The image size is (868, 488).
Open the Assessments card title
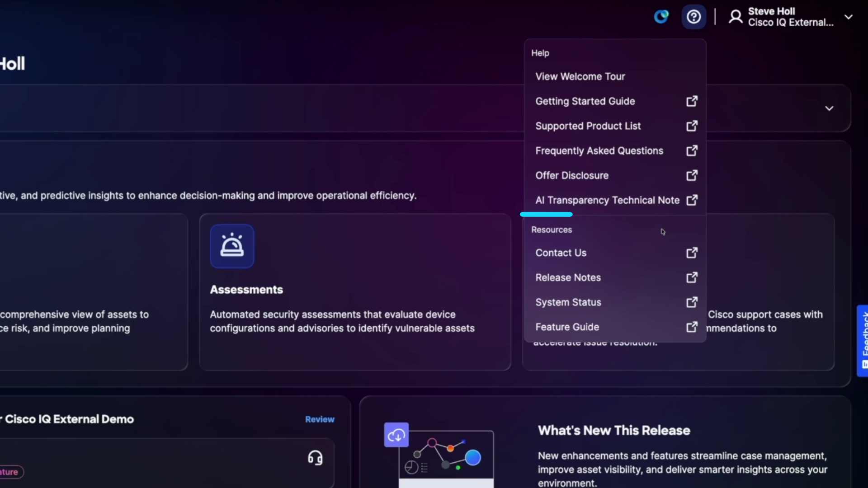pyautogui.click(x=246, y=290)
